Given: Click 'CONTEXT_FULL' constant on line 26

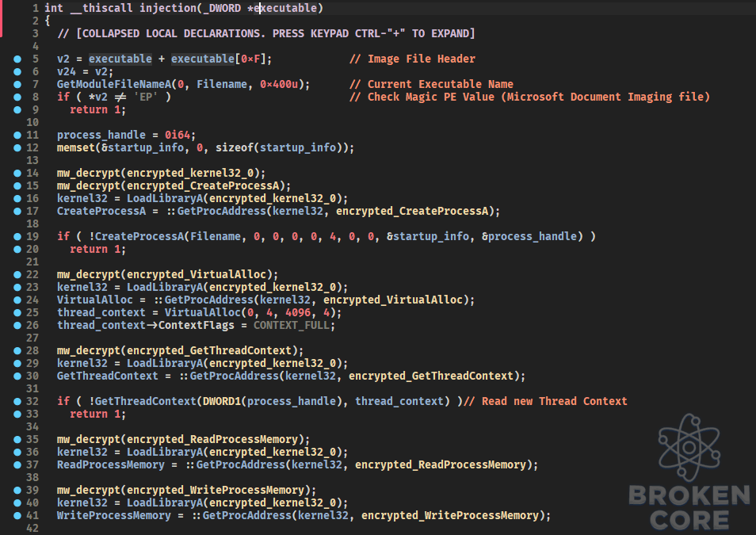Looking at the screenshot, I should coord(292,325).
